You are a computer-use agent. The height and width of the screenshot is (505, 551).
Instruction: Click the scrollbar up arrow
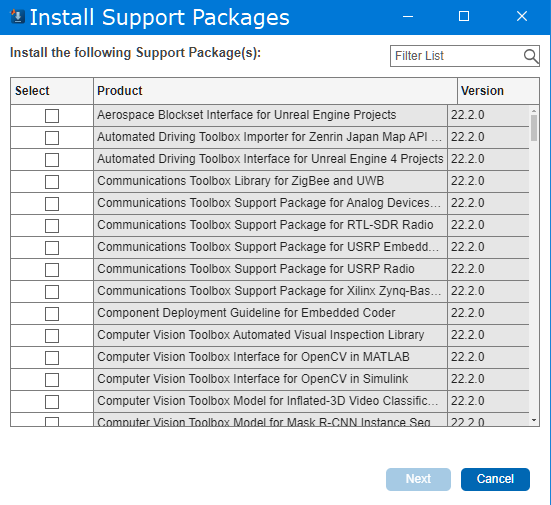click(534, 111)
